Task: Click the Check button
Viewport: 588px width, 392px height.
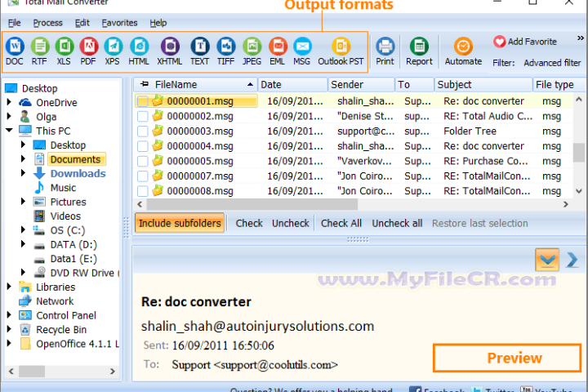Action: 249,224
